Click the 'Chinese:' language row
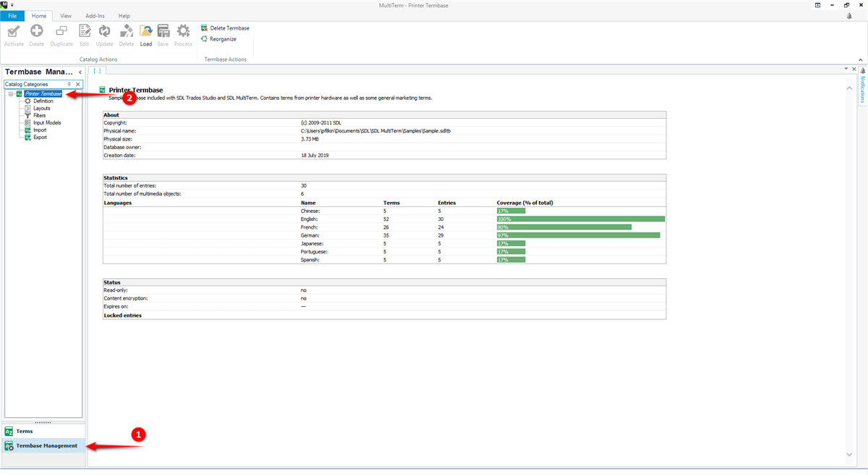 click(384, 211)
